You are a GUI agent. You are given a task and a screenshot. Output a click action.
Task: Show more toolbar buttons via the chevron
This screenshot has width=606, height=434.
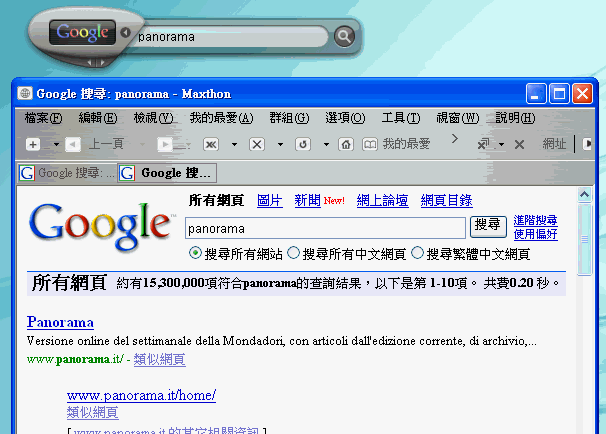click(455, 138)
